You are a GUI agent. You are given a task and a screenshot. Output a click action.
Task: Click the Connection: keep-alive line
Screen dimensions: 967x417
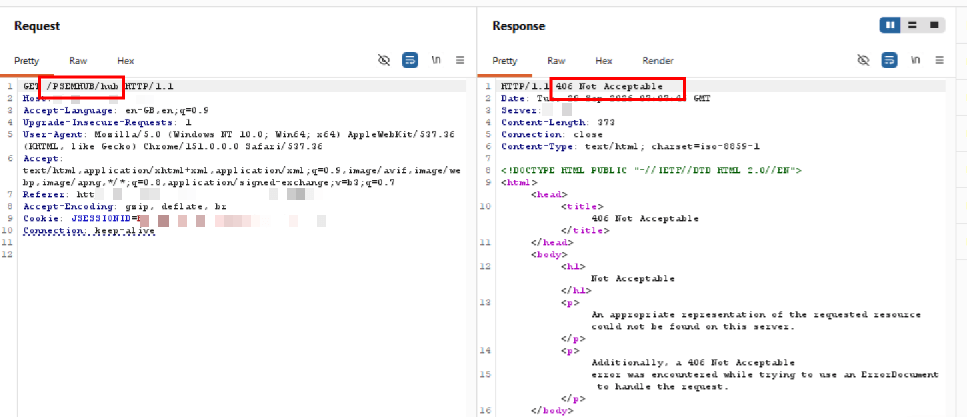point(89,231)
